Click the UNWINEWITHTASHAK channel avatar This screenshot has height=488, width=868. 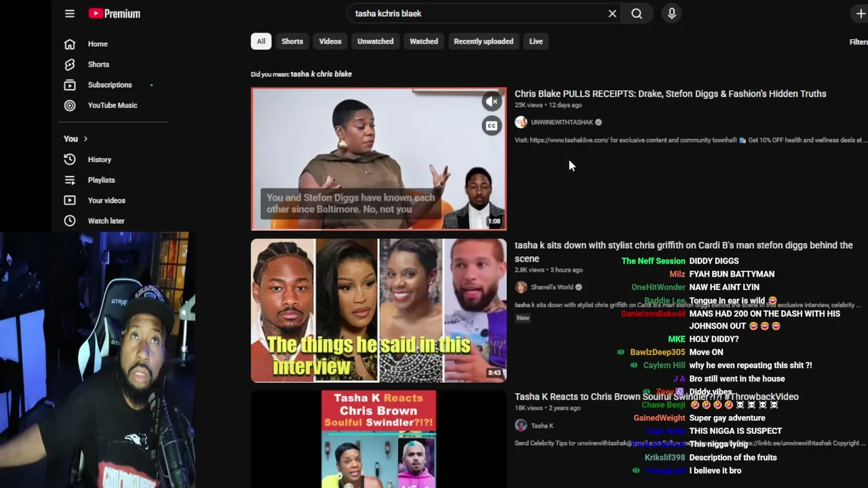521,122
